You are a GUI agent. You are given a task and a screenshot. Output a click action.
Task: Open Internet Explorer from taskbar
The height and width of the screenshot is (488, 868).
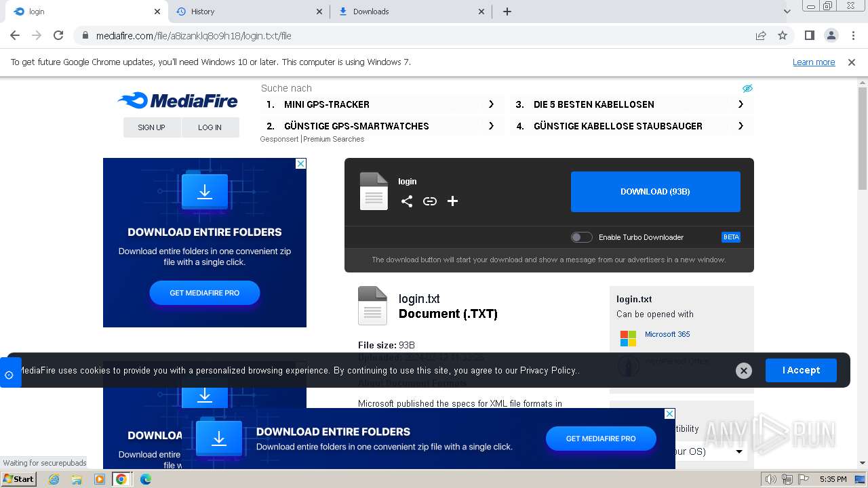coord(54,479)
